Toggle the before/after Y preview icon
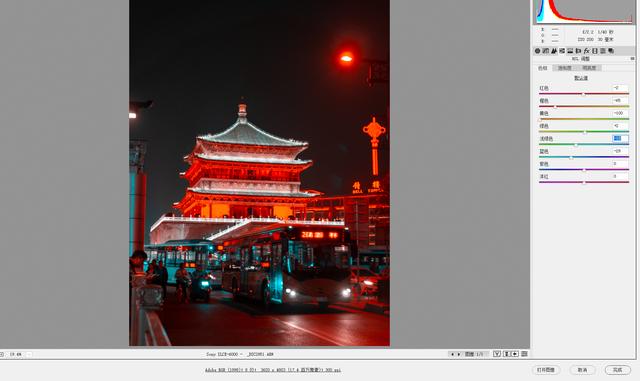This screenshot has height=381, width=640. tap(497, 354)
